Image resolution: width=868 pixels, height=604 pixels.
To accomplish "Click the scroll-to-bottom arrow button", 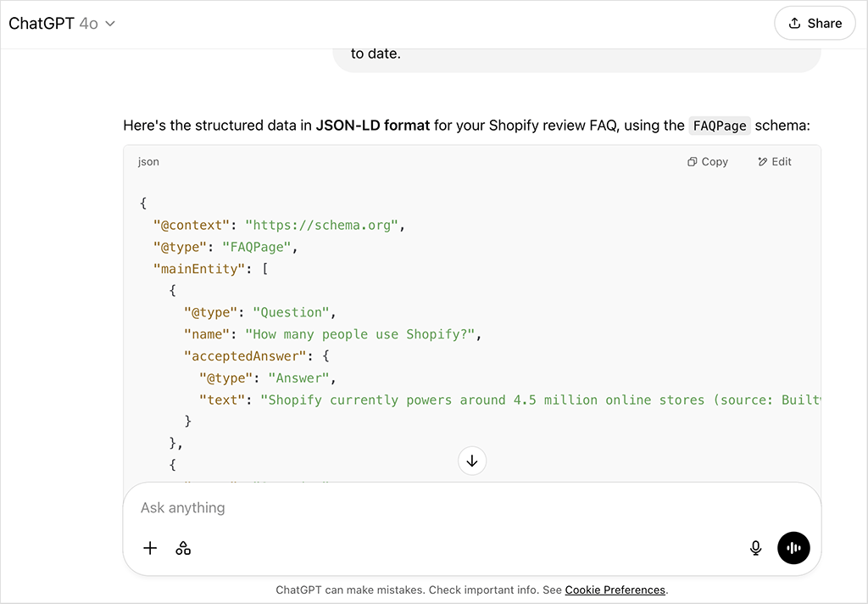I will click(472, 461).
